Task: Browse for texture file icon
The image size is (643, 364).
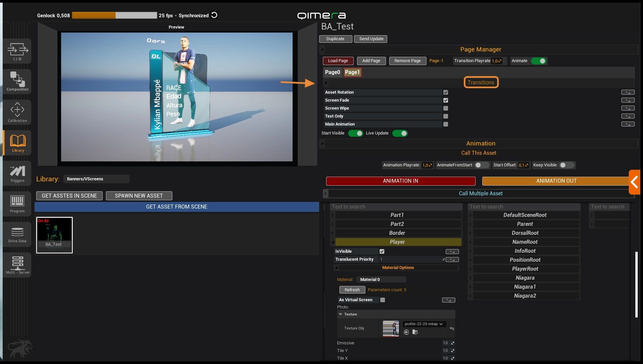Action: (415, 332)
